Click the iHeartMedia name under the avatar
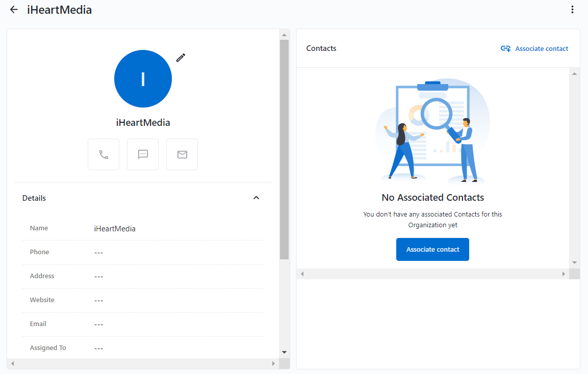 tap(143, 122)
